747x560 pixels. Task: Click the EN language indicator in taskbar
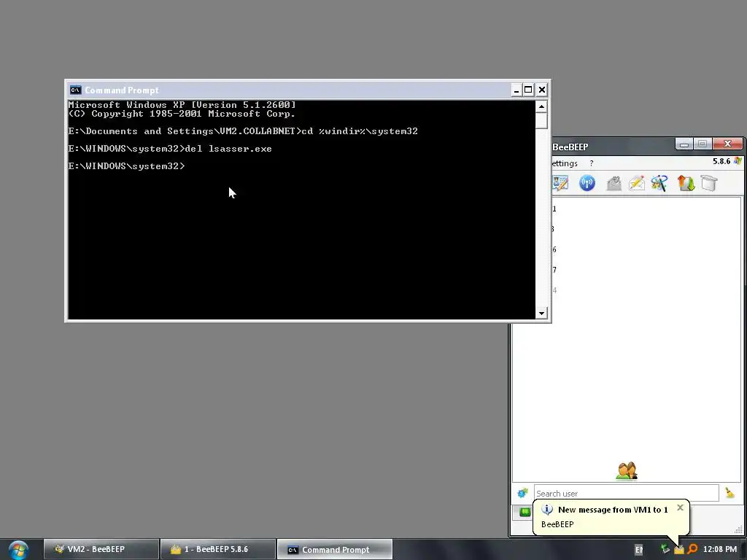pos(639,550)
